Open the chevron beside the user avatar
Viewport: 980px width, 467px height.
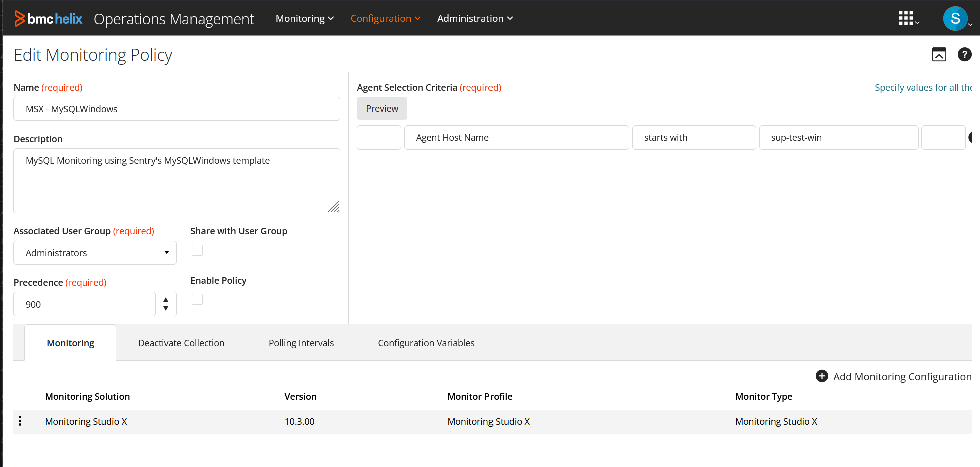971,24
